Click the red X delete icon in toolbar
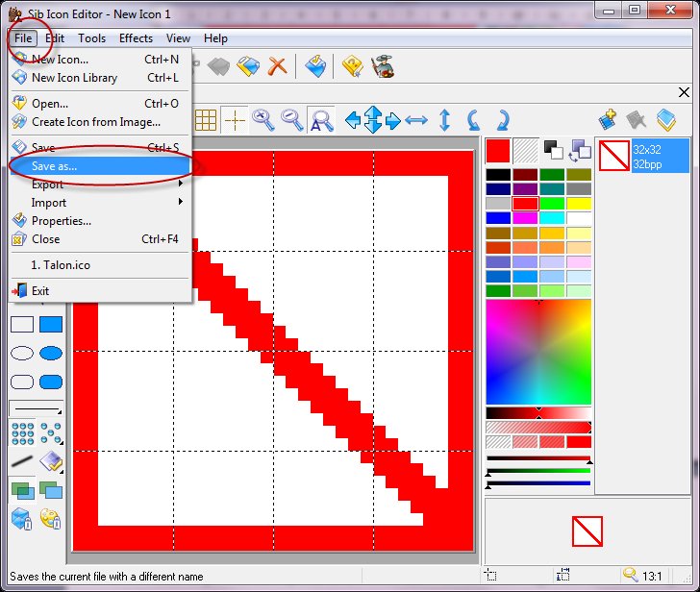 pos(277,66)
